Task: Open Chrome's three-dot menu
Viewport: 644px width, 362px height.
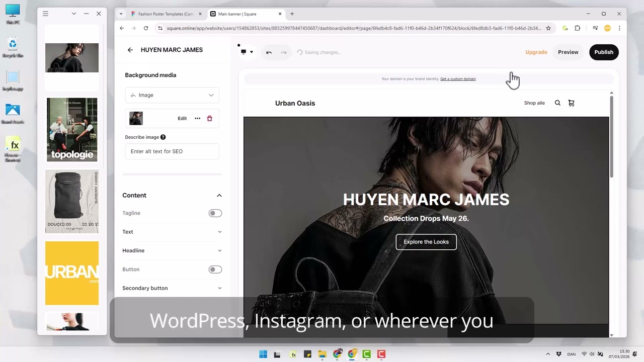Action: click(x=619, y=28)
